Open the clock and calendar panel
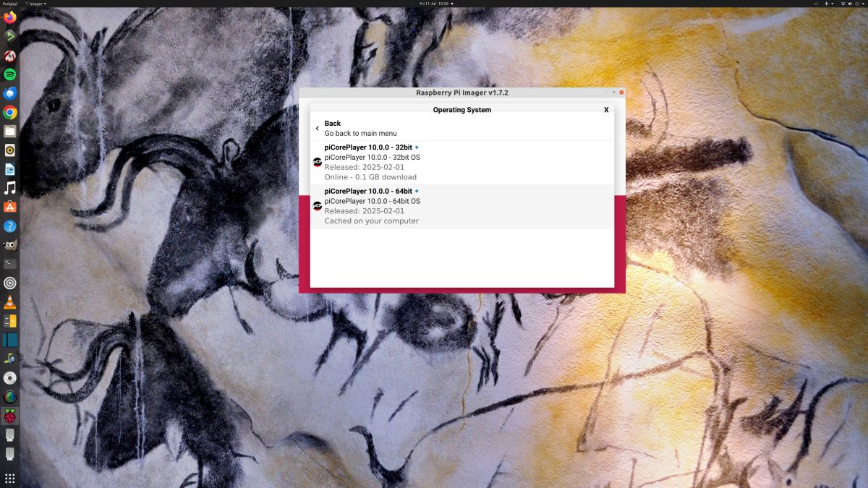This screenshot has height=488, width=868. point(435,4)
